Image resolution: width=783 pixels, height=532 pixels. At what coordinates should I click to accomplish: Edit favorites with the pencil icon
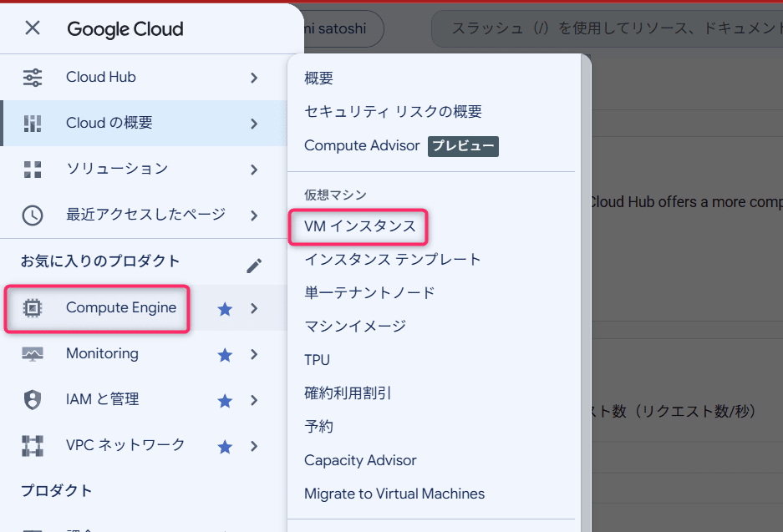(254, 266)
